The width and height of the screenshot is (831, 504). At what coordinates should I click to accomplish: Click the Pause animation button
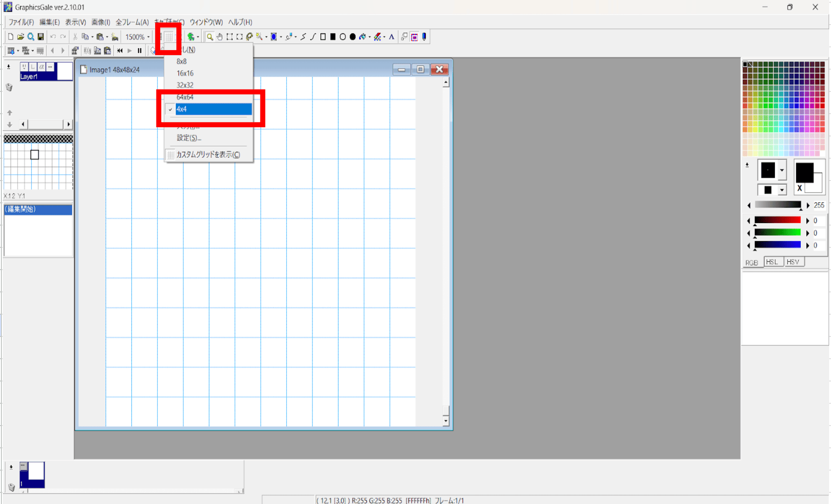(139, 51)
